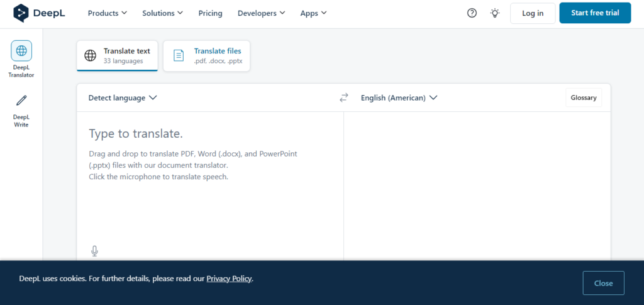The image size is (644, 305).
Task: Go to the Pricing page
Action: tap(210, 13)
